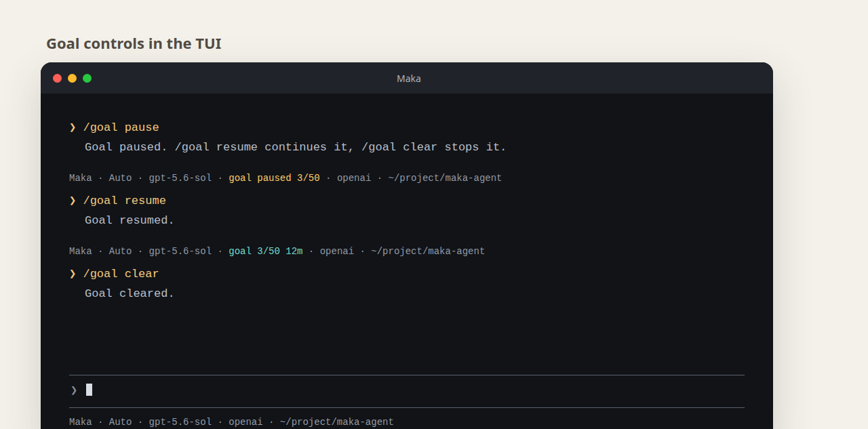The height and width of the screenshot is (429, 868).
Task: Click '~/project/maka-agent' in the bottom status bar
Action: pyautogui.click(x=336, y=422)
